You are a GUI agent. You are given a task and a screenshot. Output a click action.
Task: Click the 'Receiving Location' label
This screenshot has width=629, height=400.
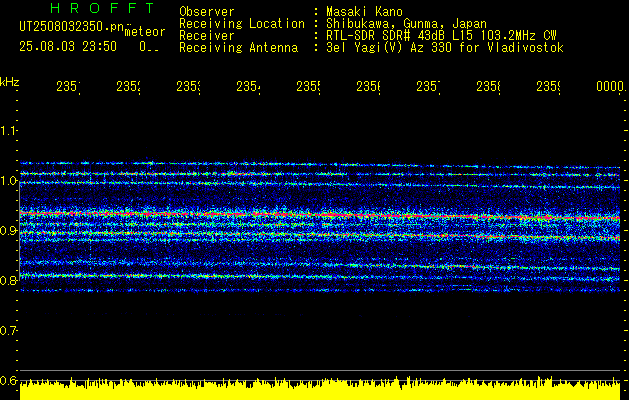click(242, 24)
